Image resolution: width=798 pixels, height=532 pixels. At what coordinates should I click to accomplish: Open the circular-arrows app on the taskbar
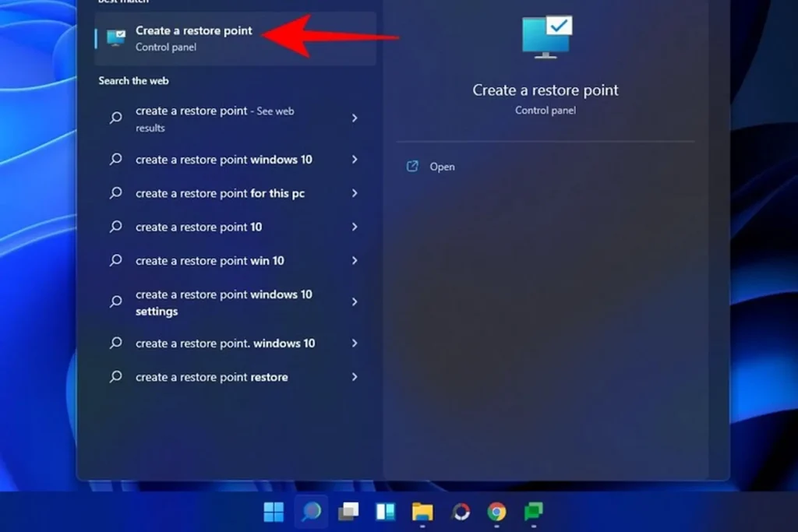coord(461,512)
